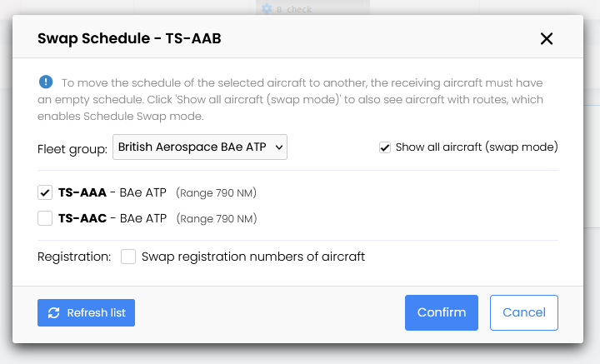Enable Swap registration numbers of aircraft
This screenshot has width=600, height=364.
tap(128, 257)
